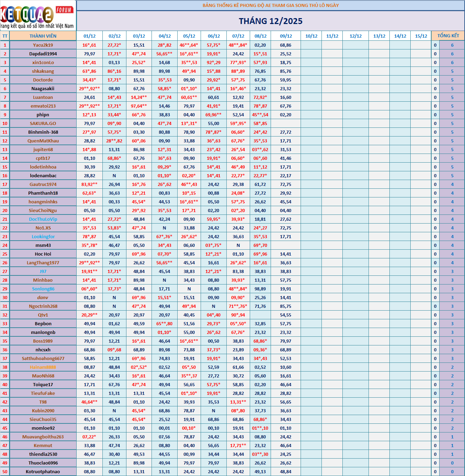Image resolution: width=465 pixels, height=476 pixels.
Task: Click member name Lookingfor
Action: [x=43, y=236]
